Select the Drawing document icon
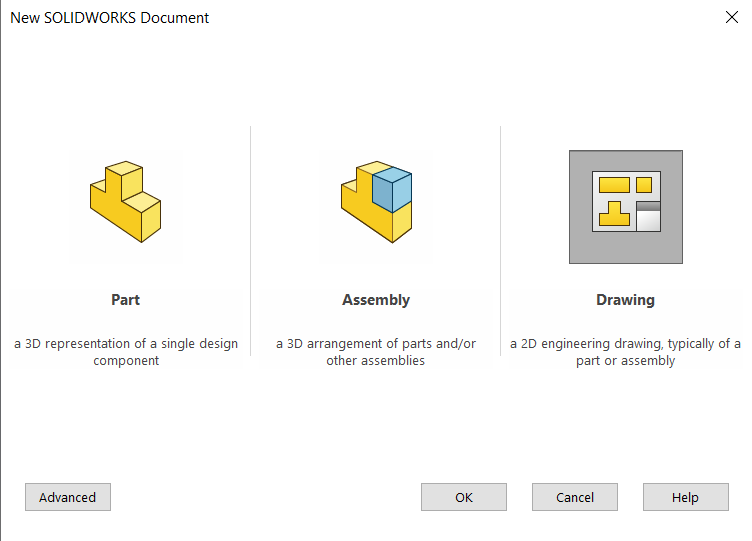Viewport: 752px width, 541px height. 626,207
